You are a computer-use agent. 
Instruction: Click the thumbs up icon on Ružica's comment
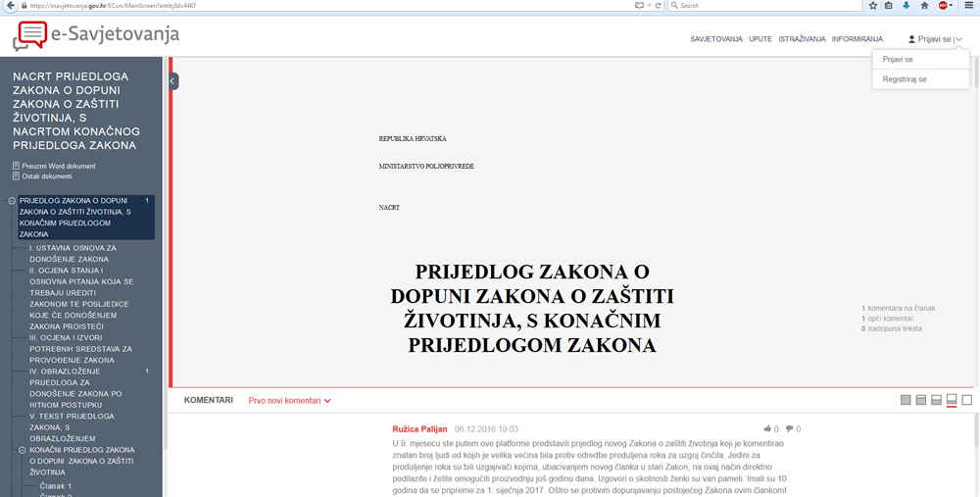(766, 429)
